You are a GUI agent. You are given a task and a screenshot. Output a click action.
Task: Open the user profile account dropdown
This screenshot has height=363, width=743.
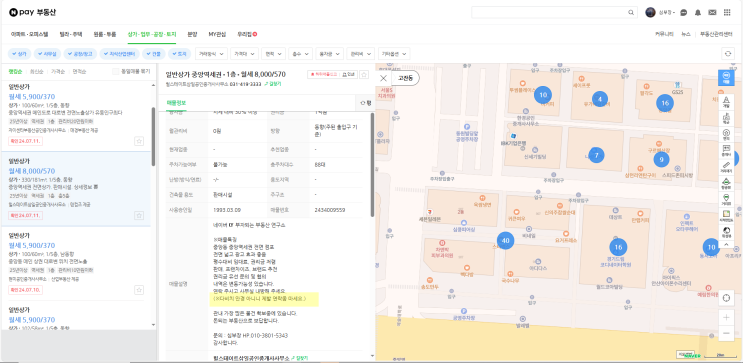[x=660, y=12]
